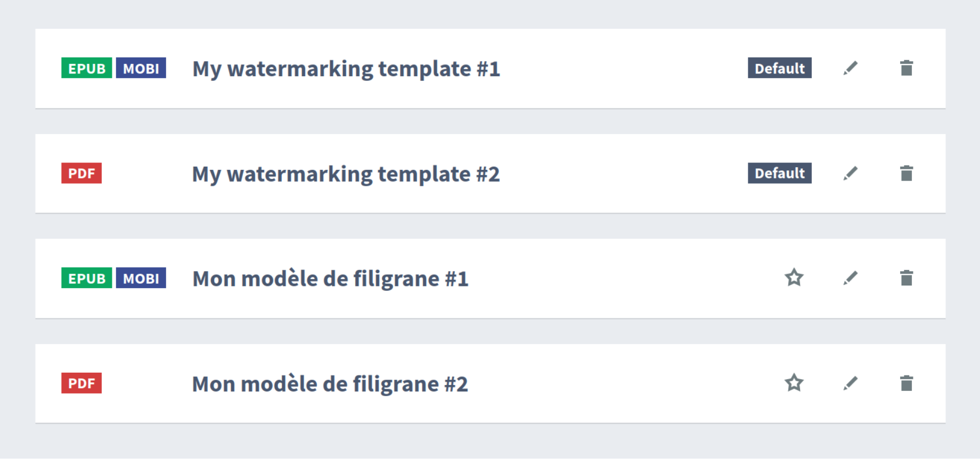The width and height of the screenshot is (980, 459).
Task: Select the Mon modèle de filigrane #1 title
Action: coord(330,278)
